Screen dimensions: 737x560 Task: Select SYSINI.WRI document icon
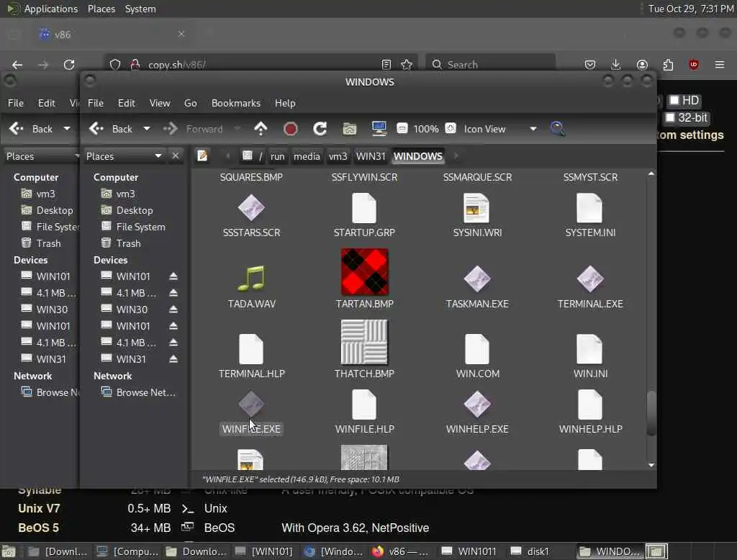point(476,208)
